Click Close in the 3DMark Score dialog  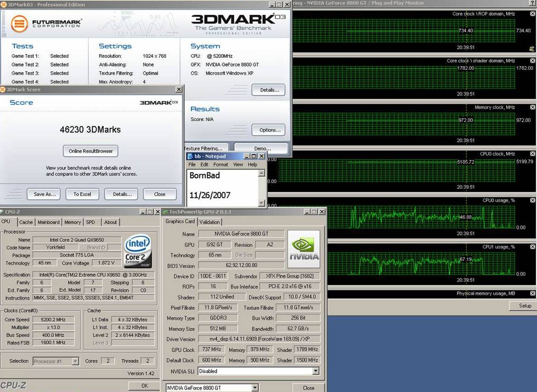pos(160,194)
